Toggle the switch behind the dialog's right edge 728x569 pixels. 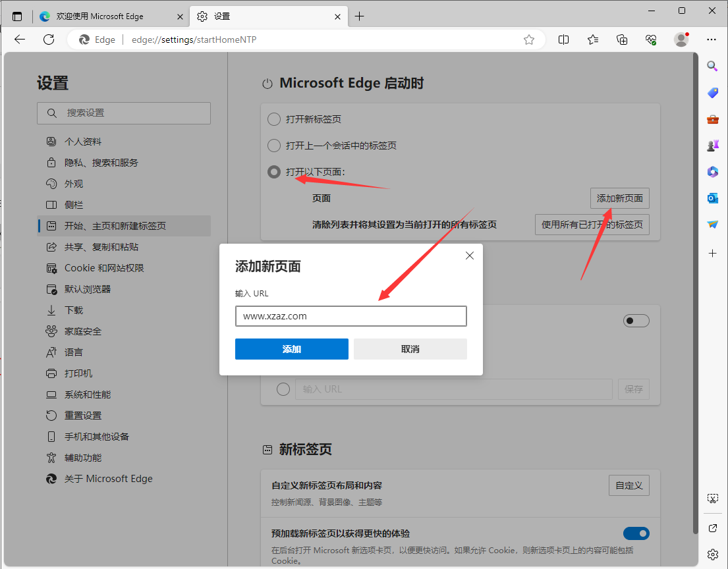[x=636, y=321]
